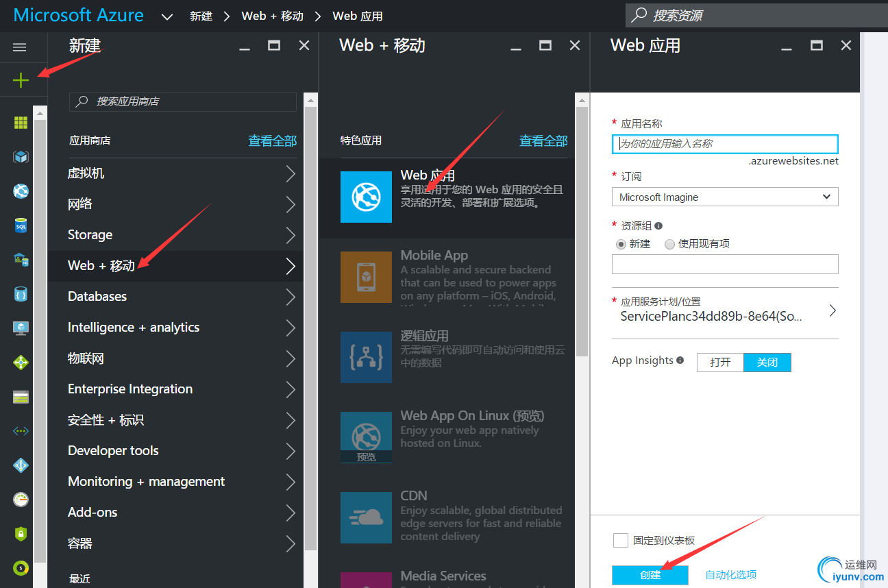Click the search magnifier in 搜索应用商店 box
This screenshot has height=588, width=888.
click(x=82, y=101)
